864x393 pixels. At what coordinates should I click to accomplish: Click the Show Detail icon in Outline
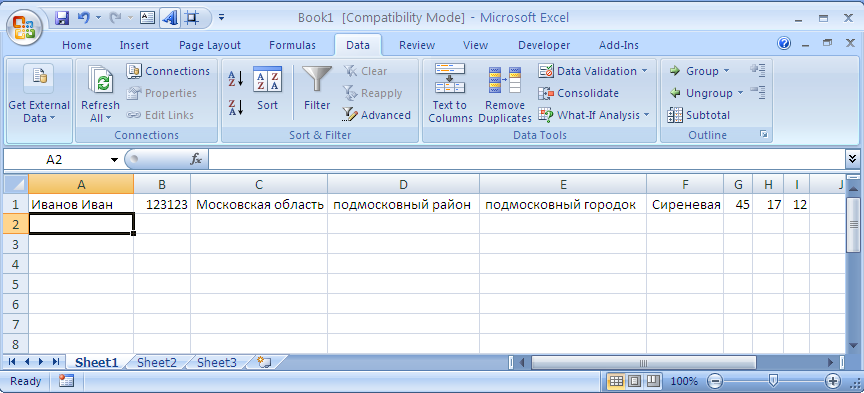coord(758,70)
